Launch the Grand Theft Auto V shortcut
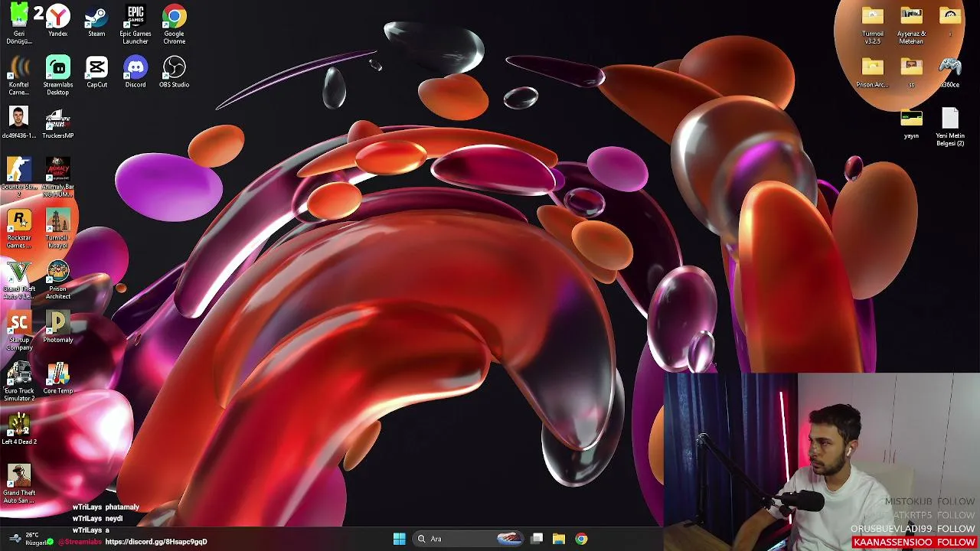Screen dimensions: 980x551 point(19,279)
